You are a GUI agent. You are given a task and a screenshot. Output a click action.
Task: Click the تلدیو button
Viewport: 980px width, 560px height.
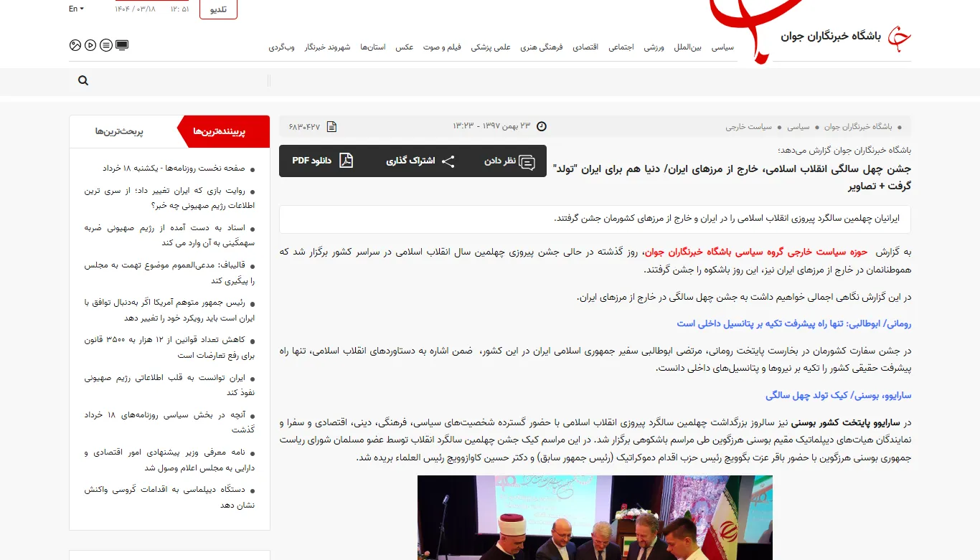217,9
